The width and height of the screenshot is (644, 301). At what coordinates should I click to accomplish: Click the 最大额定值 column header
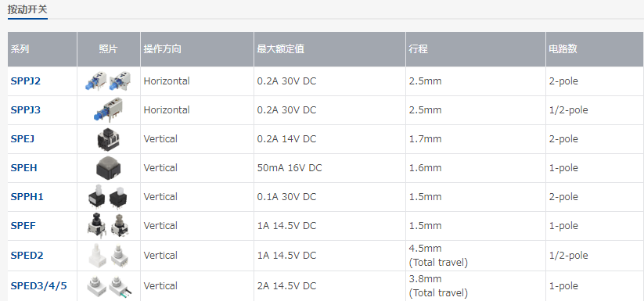280,49
